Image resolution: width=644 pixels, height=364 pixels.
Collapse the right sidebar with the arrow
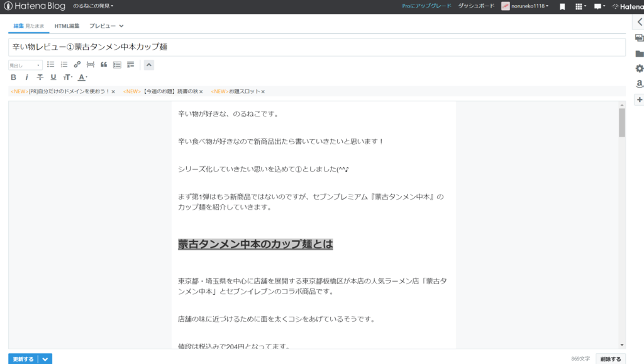click(x=640, y=22)
